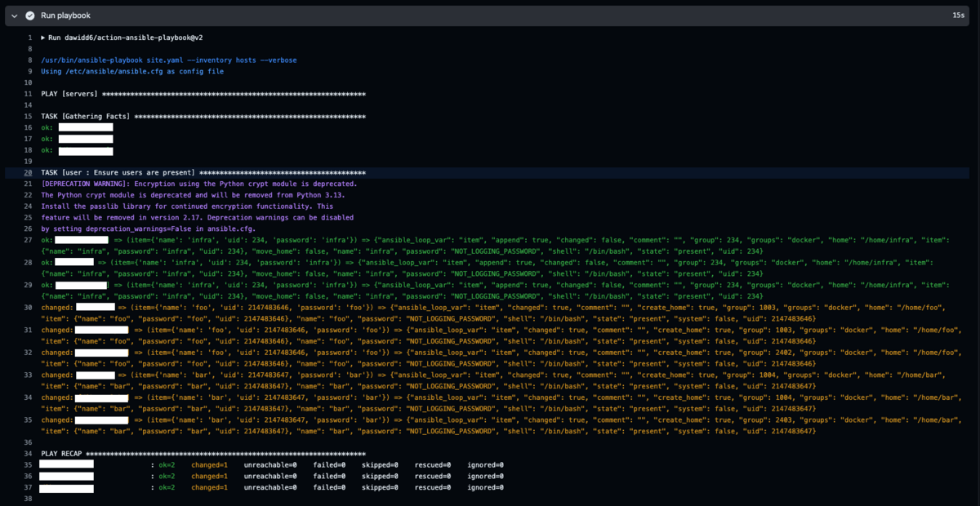Click the Run playbook step title
Image resolution: width=980 pixels, height=506 pixels.
pyautogui.click(x=65, y=16)
